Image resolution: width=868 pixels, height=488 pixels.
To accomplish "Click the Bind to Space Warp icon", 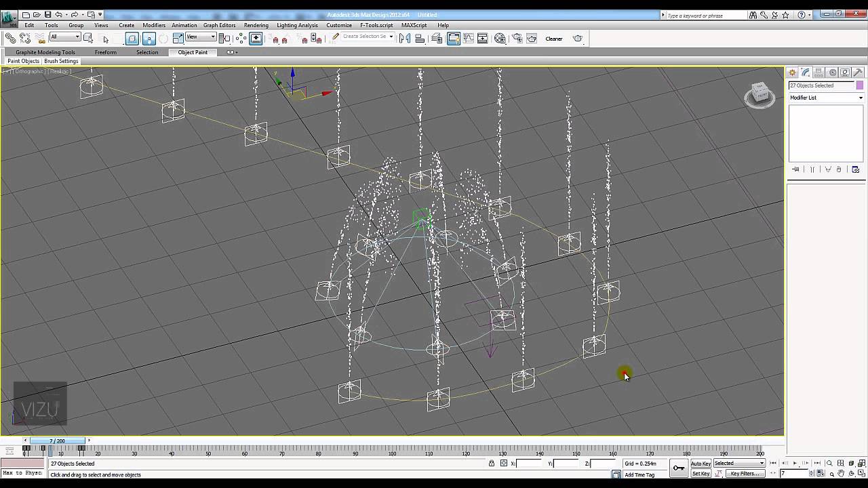I will pos(40,39).
